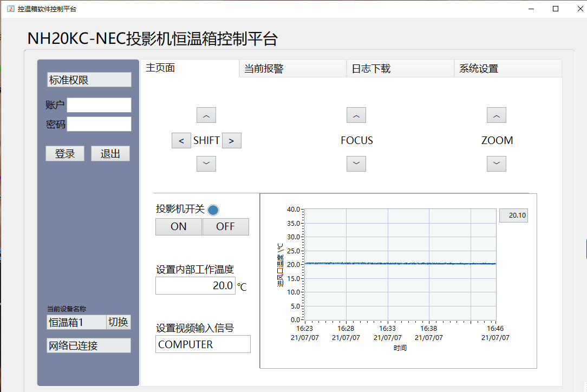
Task: Click the SHIFT up arrow button
Action: click(206, 115)
